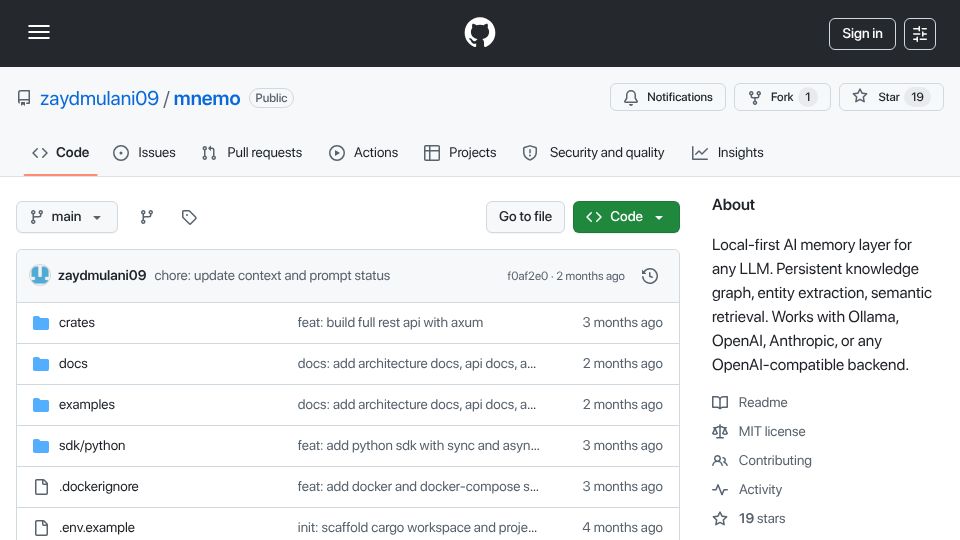Open commit author zaydmulani09 link
This screenshot has height=540, width=960.
pos(102,276)
